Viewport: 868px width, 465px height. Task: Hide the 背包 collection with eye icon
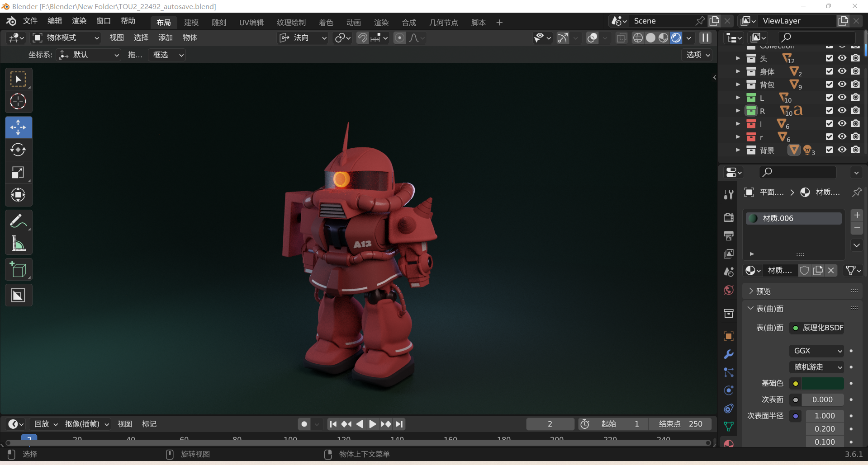coord(842,85)
